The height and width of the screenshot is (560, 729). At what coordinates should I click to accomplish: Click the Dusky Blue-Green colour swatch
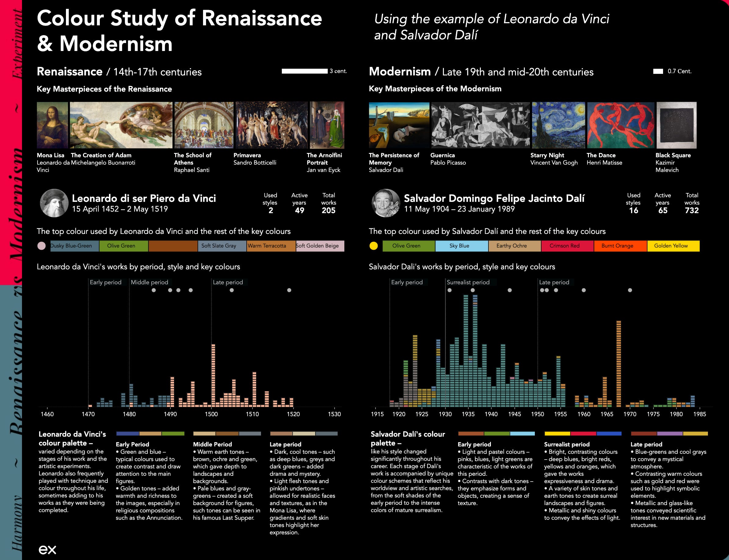pyautogui.click(x=74, y=246)
